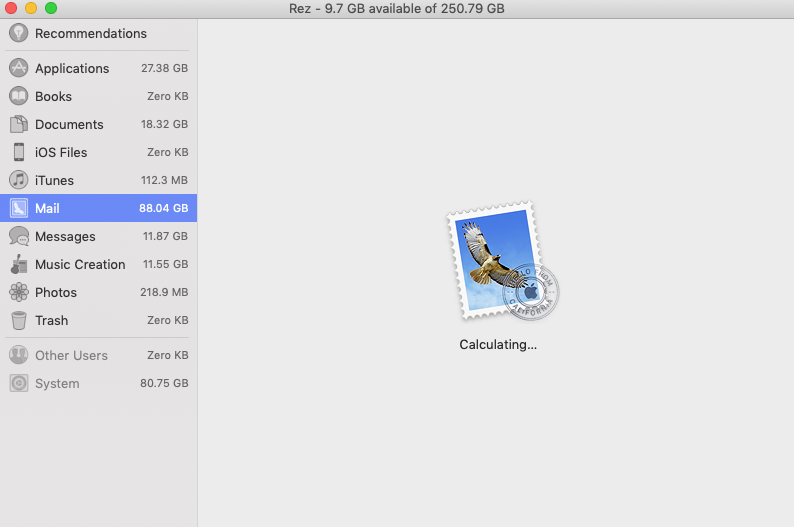Click the Applications A-shaped icon
Image resolution: width=794 pixels, height=527 pixels.
19,68
